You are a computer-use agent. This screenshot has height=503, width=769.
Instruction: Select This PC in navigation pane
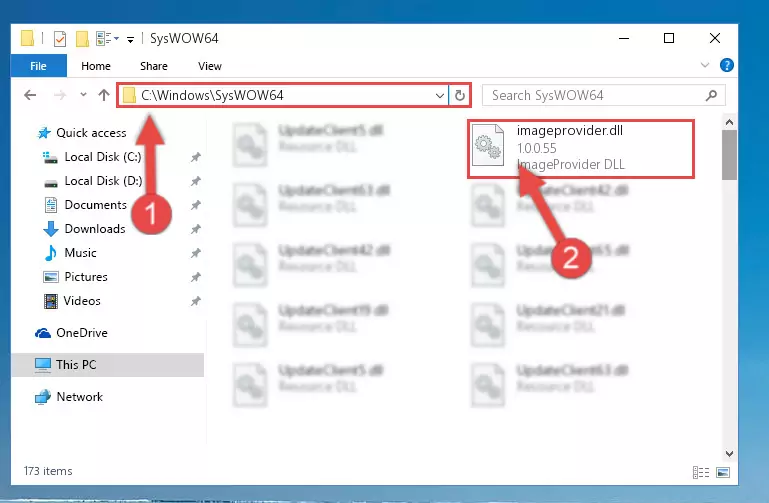107,365
